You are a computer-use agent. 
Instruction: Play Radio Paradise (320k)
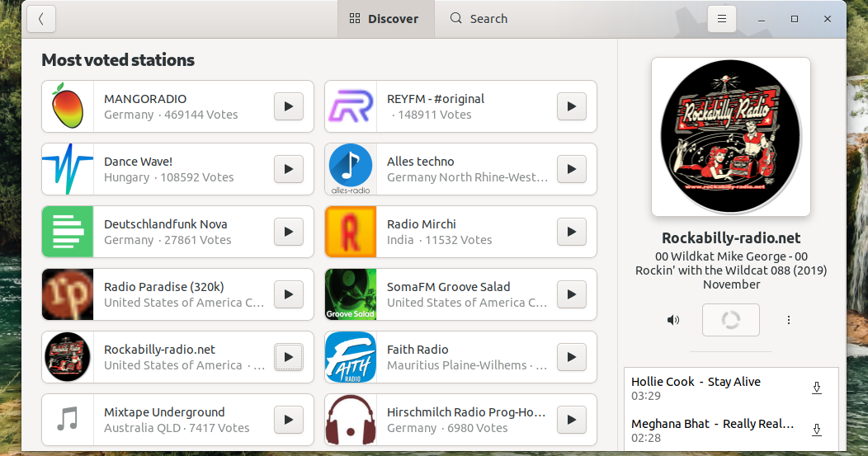click(x=289, y=294)
